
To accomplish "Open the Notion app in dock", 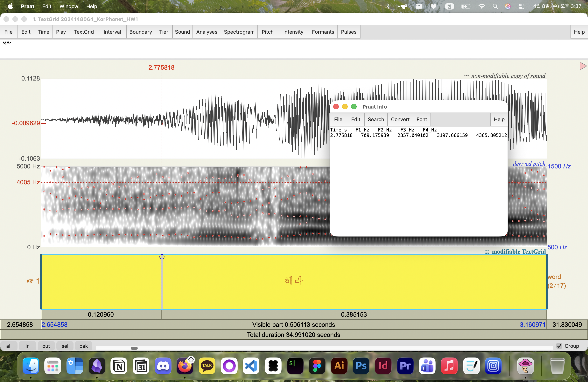I will (119, 366).
